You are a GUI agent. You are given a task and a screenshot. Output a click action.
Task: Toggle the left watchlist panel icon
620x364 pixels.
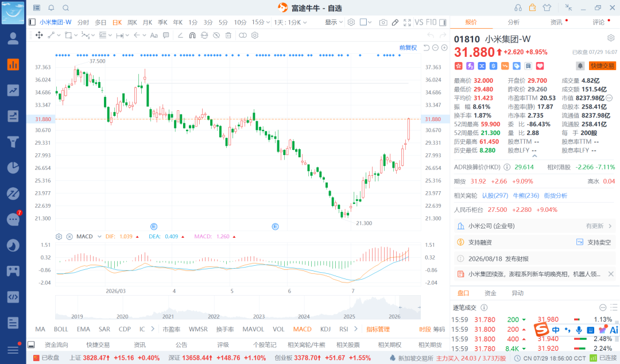(32, 22)
